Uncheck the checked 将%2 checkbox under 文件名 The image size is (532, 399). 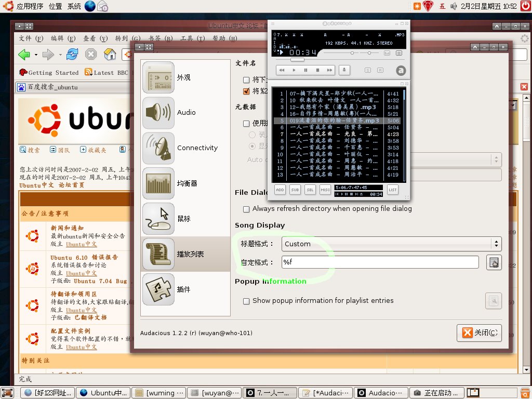tap(246, 91)
